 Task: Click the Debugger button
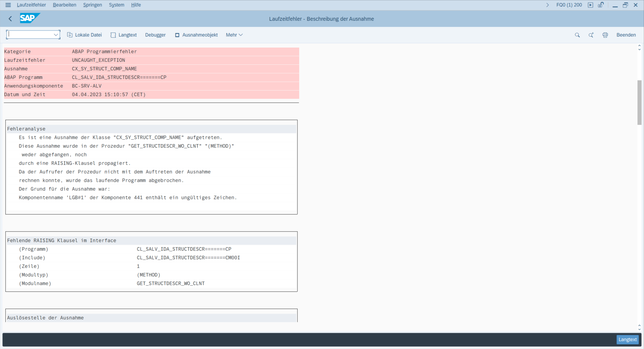tap(155, 35)
